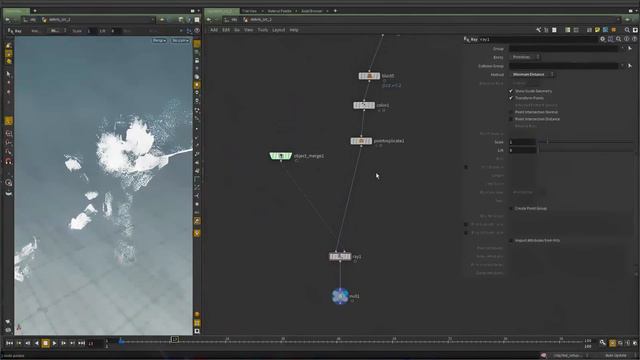This screenshot has width=640, height=360.
Task: Click the Collision Group input field
Action: (564, 66)
